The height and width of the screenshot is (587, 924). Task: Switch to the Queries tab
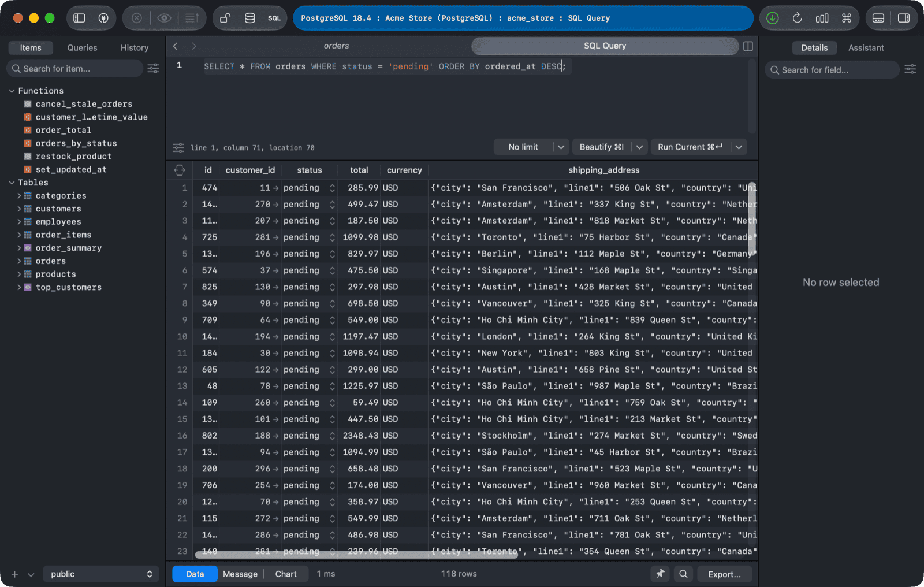click(82, 48)
